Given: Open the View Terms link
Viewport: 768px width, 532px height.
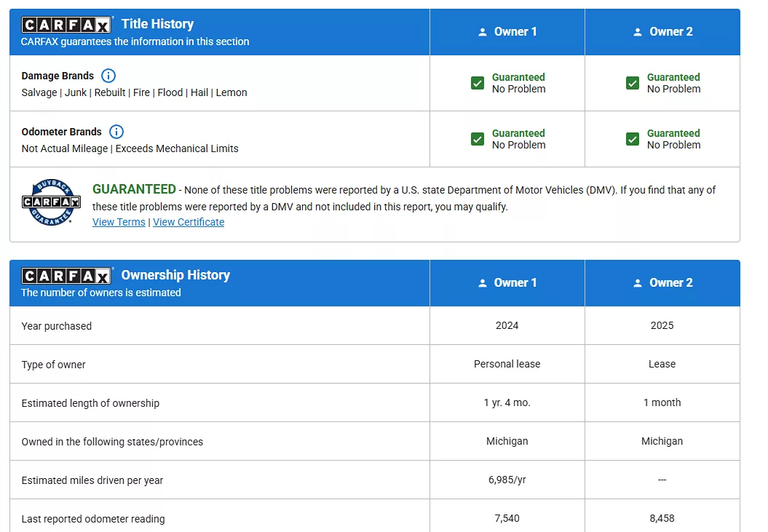Looking at the screenshot, I should tap(119, 222).
